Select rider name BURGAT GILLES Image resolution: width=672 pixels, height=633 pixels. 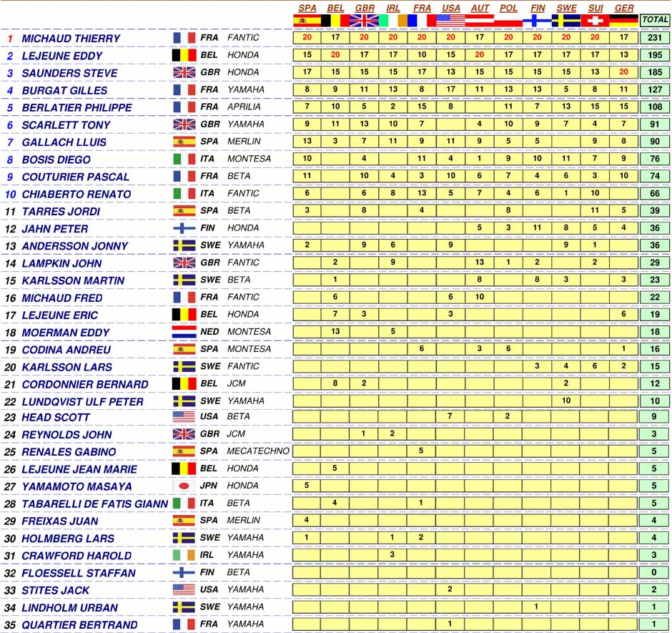tap(65, 91)
